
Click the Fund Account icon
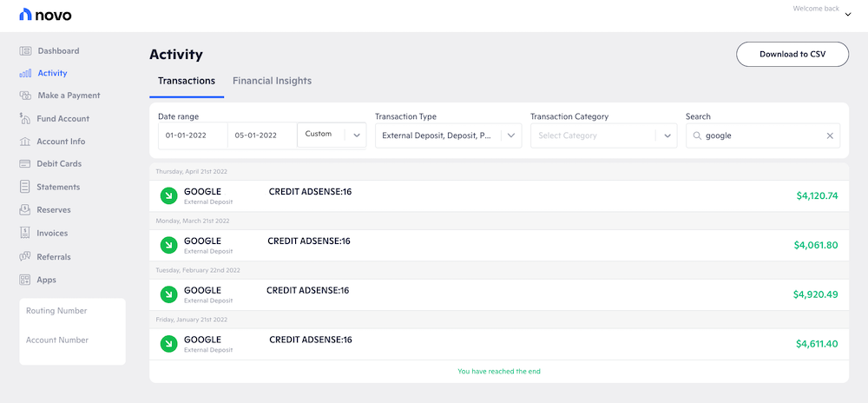[25, 118]
